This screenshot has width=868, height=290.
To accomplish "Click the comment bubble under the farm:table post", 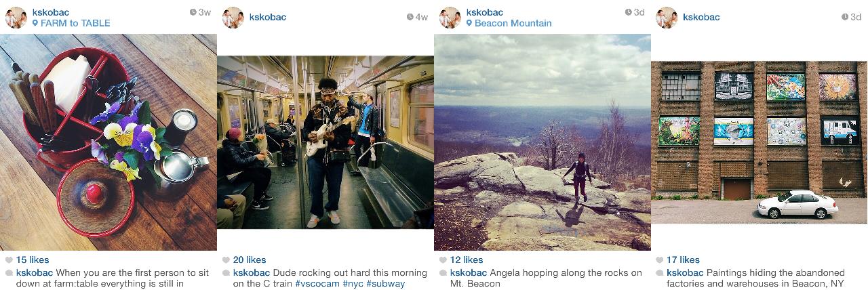I will (9, 273).
